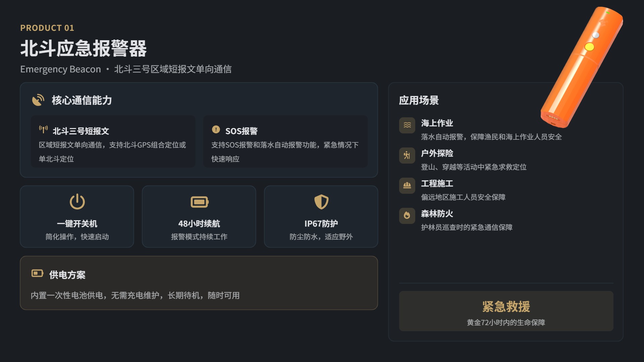Click the shield icon above IP67防护
The width and height of the screenshot is (644, 362).
point(321,202)
